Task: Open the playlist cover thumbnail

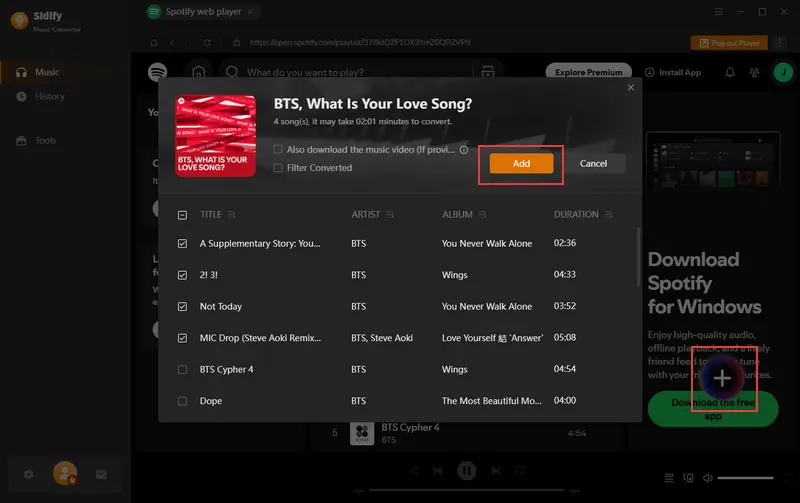Action: pos(215,136)
